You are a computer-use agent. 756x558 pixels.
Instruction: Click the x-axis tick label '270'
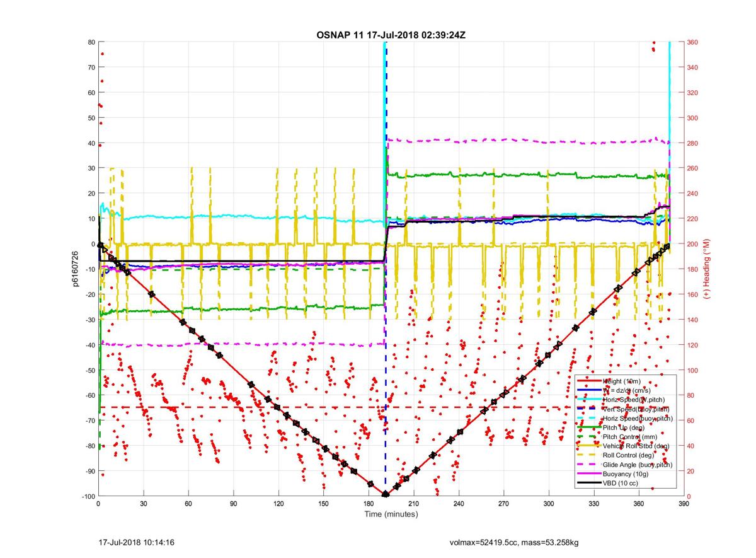tap(504, 504)
